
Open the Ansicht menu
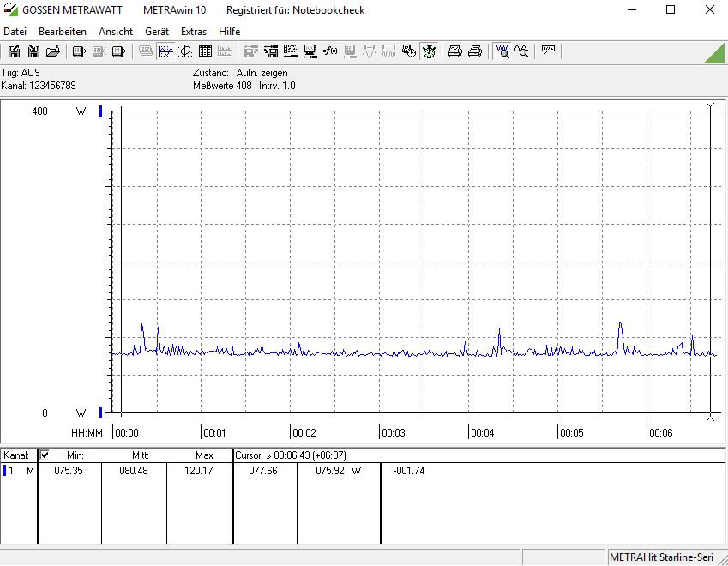(x=116, y=32)
